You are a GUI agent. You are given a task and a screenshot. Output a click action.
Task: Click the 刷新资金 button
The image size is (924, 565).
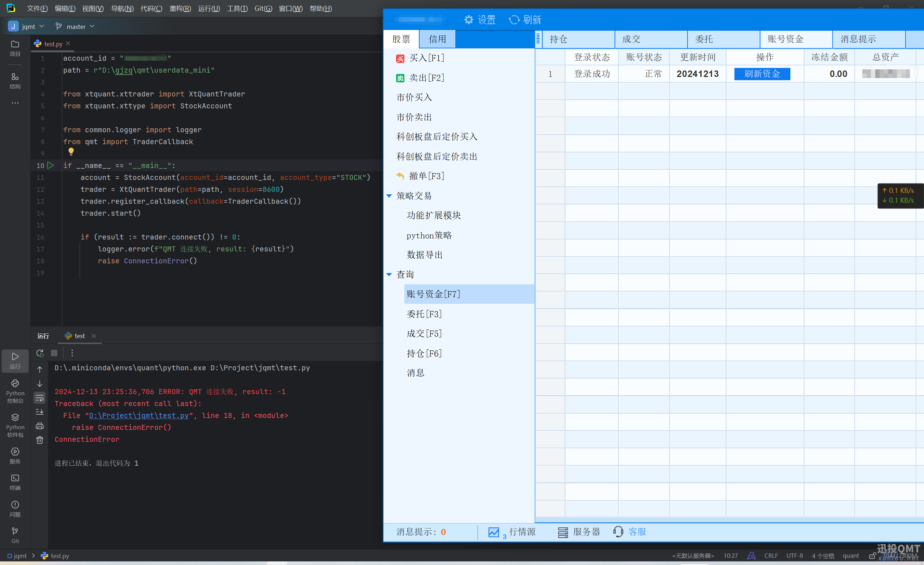[x=762, y=74]
